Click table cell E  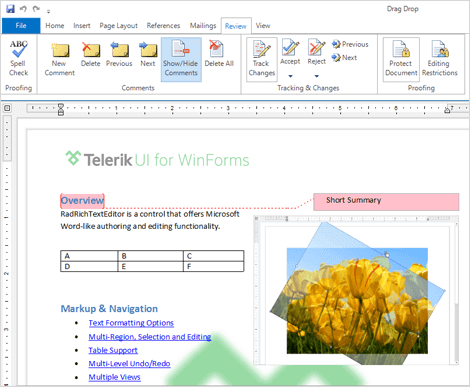(150, 267)
